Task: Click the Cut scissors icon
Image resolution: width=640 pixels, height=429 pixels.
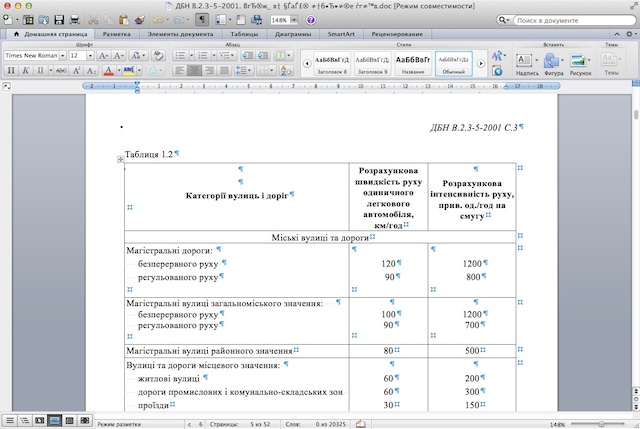Action: (x=93, y=19)
